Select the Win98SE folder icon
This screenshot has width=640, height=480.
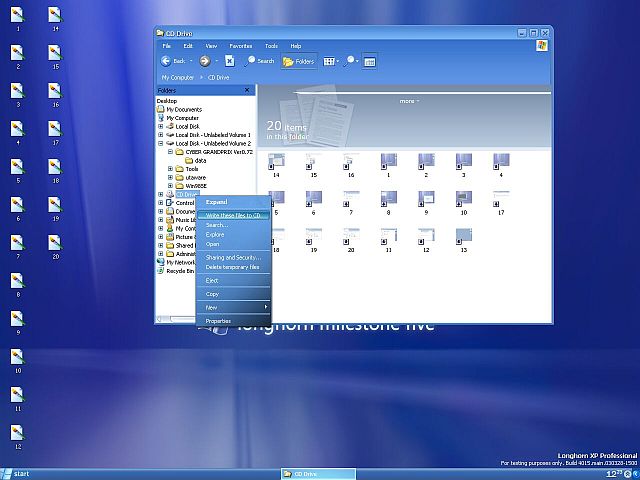[179, 186]
